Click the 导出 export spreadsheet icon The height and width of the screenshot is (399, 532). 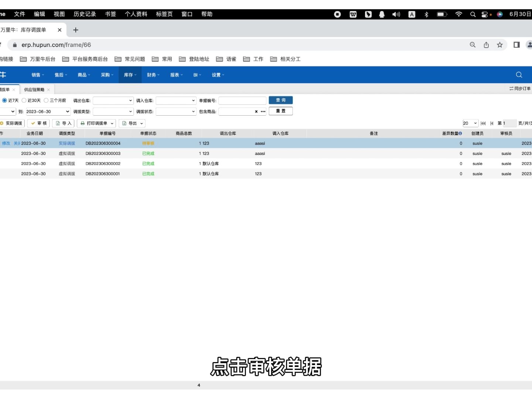tap(125, 123)
